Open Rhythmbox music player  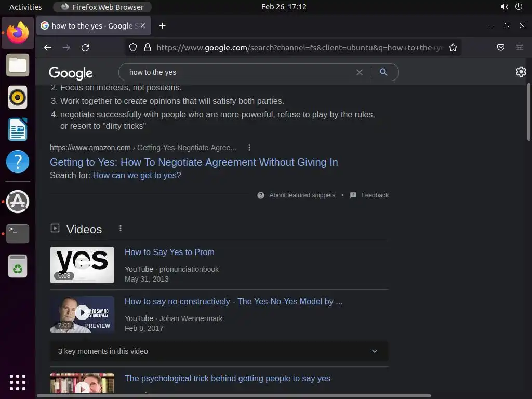pyautogui.click(x=18, y=97)
